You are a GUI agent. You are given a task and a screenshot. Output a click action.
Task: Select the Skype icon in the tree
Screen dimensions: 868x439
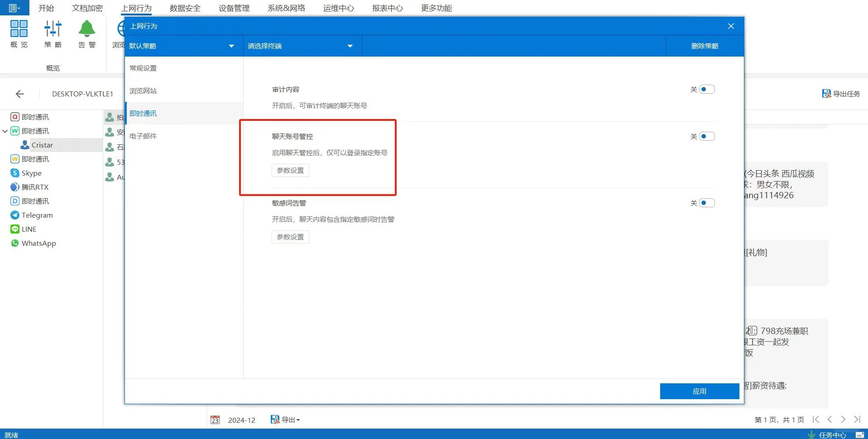[x=15, y=173]
